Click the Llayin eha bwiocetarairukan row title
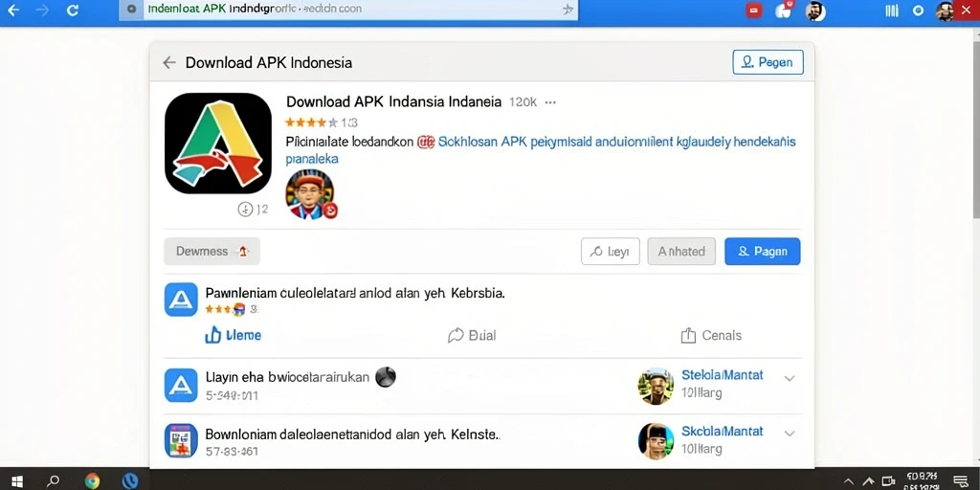 click(287, 377)
